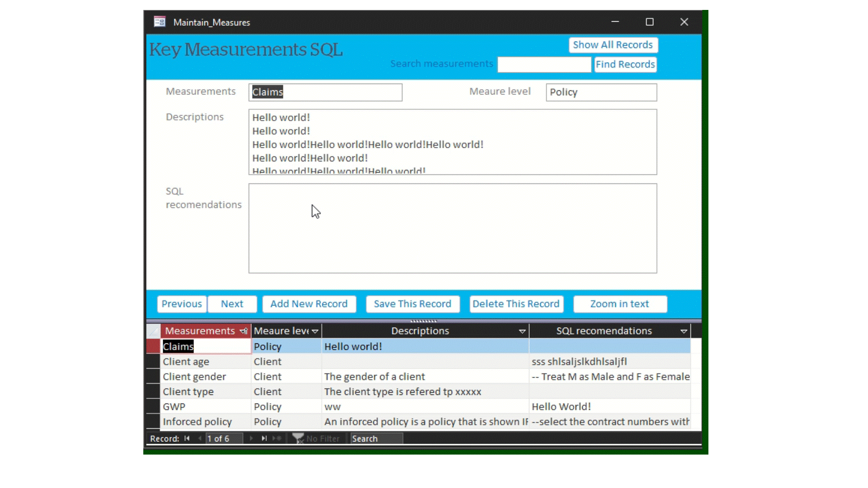This screenshot has width=868, height=488.
Task: Click the datasheet select-all corner box
Action: pyautogui.click(x=153, y=331)
